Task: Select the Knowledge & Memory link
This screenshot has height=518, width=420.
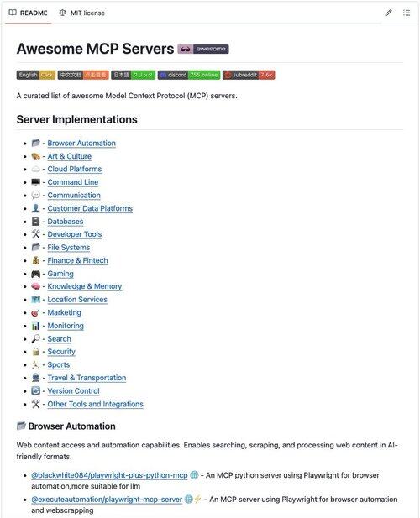Action: pyautogui.click(x=84, y=286)
